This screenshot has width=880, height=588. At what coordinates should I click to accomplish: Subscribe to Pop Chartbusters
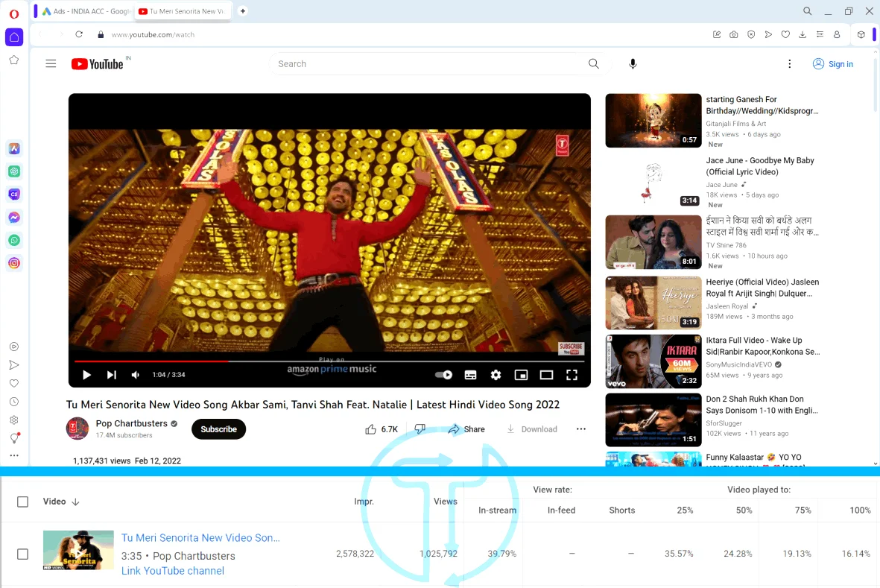219,429
